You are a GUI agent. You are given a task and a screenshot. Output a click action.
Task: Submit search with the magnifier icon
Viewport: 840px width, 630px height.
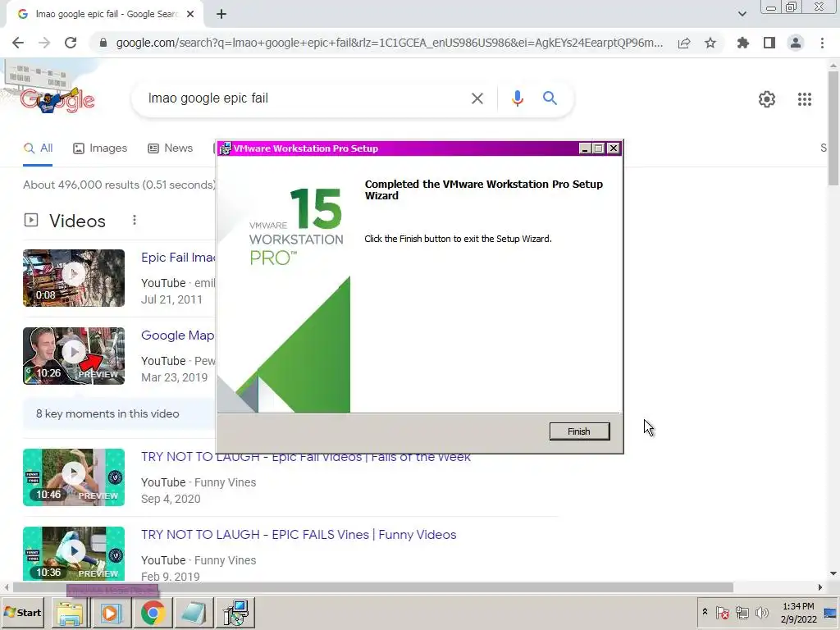coord(550,98)
